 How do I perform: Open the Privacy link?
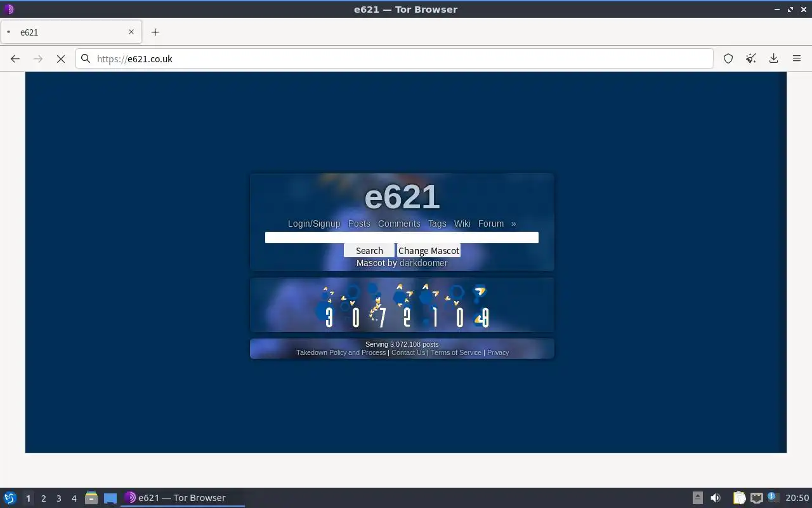click(x=498, y=352)
